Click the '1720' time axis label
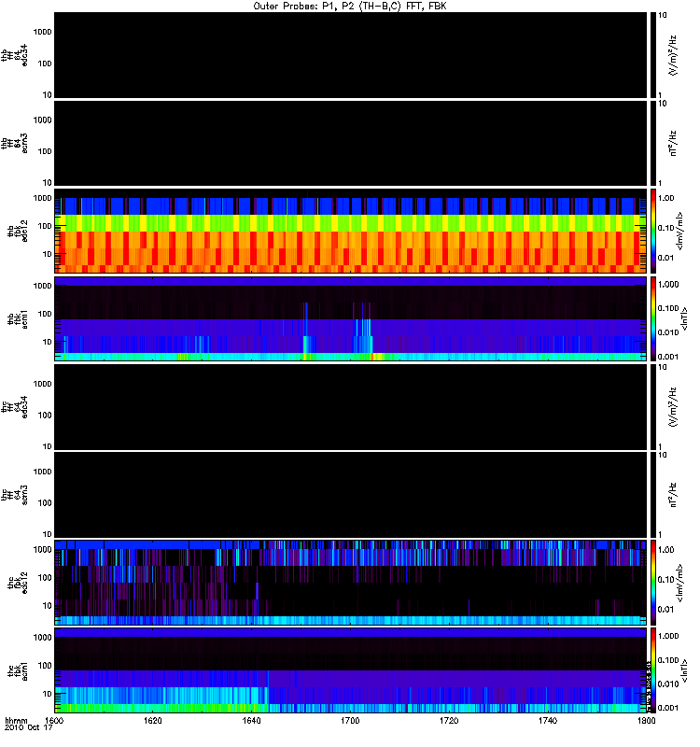The image size is (700, 747). point(449,720)
